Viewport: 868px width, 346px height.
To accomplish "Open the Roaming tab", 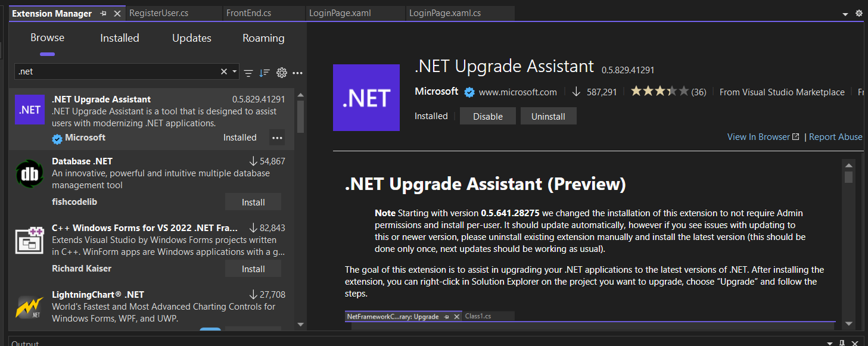I will coord(263,38).
